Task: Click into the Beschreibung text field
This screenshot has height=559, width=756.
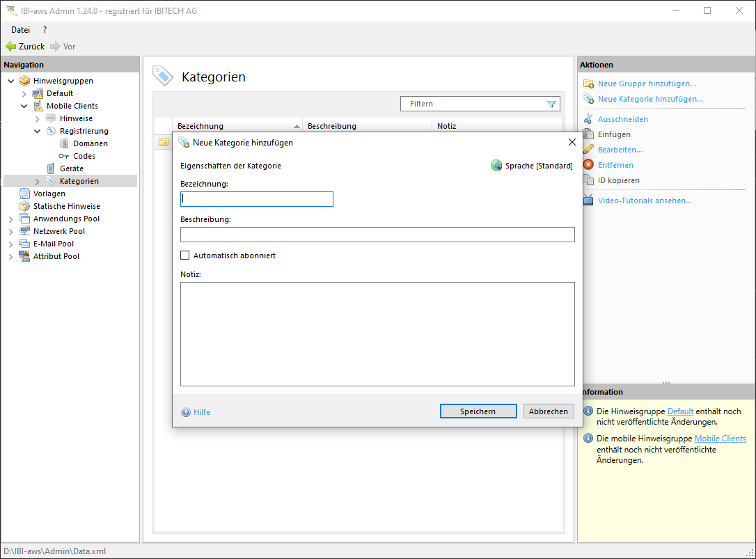Action: point(377,235)
